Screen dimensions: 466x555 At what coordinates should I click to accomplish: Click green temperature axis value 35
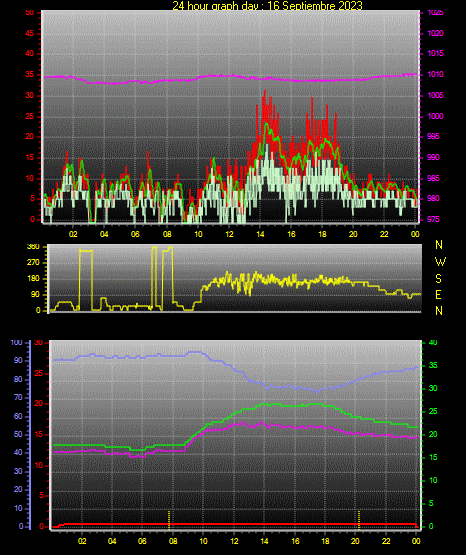tap(433, 365)
